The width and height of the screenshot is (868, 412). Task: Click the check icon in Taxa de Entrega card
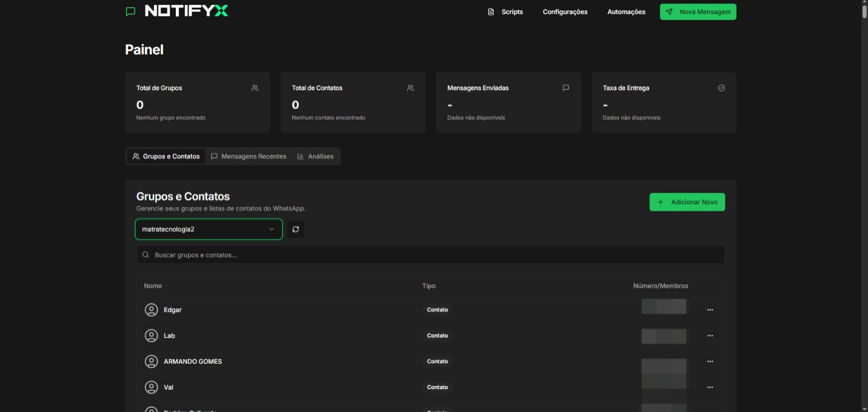(x=721, y=88)
